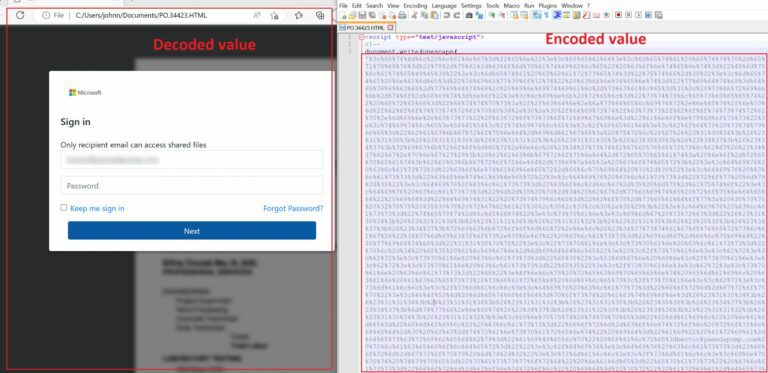Open the Tools menu
This screenshot has width=768, height=373.
click(x=492, y=5)
